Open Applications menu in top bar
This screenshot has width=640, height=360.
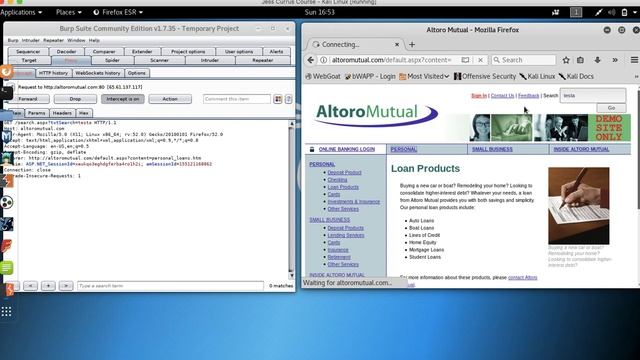tap(21, 12)
